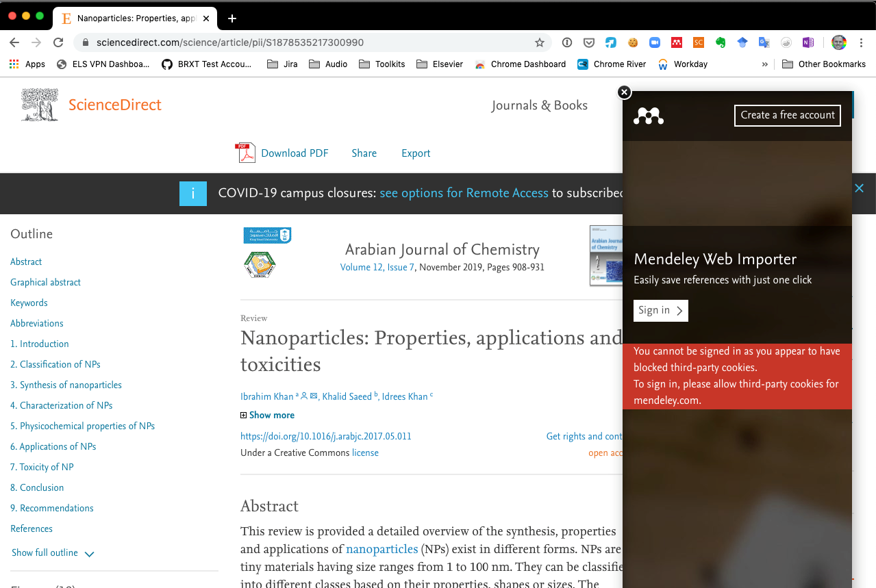
Task: Click the Mendeley logo in importer panel
Action: click(x=648, y=116)
